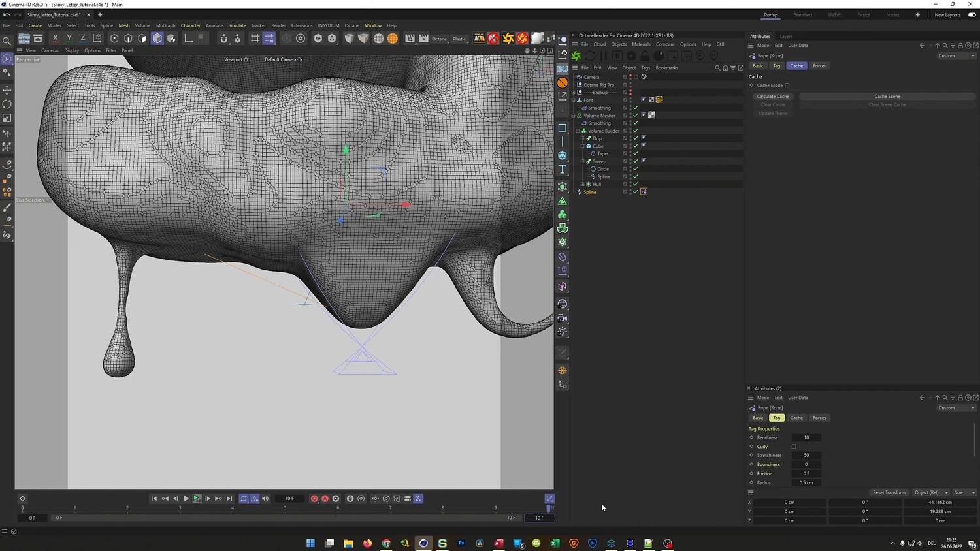
Task: Click the magnet snap icon in toolbar
Action: coord(223,39)
